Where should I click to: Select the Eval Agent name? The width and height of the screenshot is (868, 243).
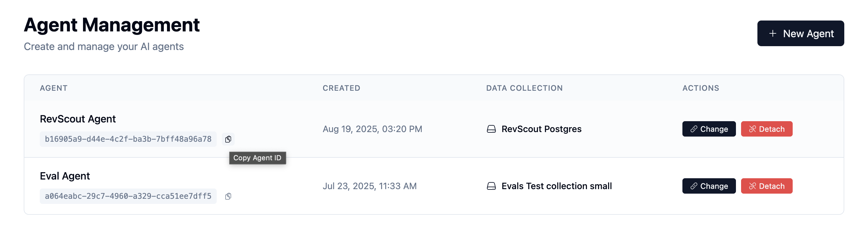click(x=65, y=176)
